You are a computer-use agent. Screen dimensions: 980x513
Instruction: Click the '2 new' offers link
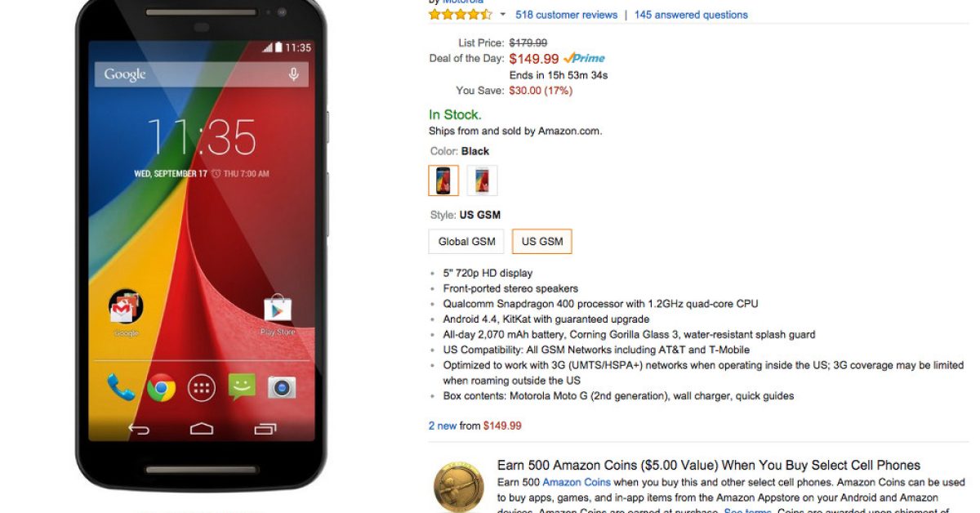click(x=443, y=426)
